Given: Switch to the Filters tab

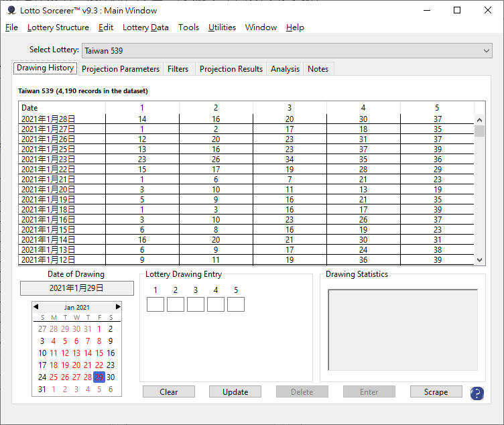Looking at the screenshot, I should pos(178,69).
